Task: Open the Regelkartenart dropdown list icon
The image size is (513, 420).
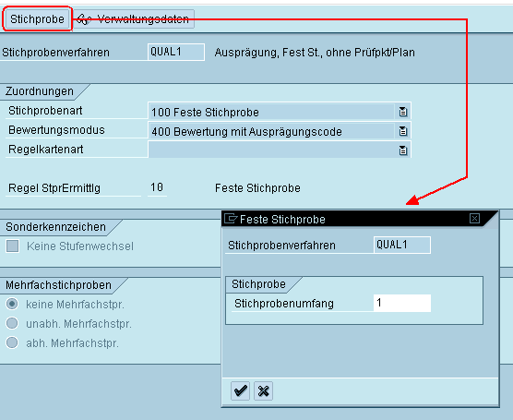Action: [403, 150]
